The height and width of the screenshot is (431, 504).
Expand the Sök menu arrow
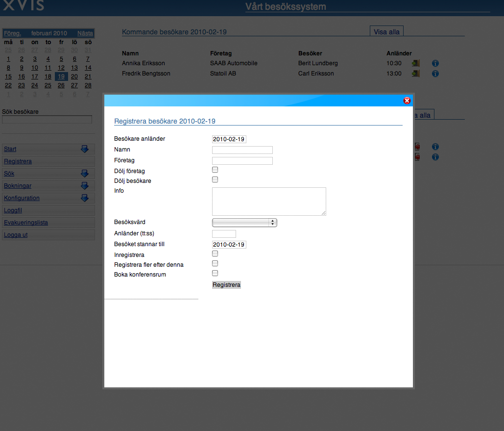(x=85, y=174)
